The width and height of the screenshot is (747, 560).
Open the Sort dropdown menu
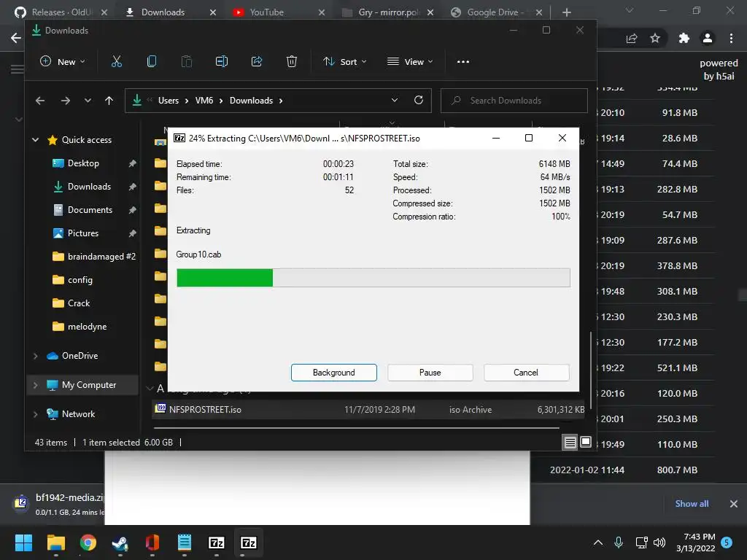click(x=344, y=61)
